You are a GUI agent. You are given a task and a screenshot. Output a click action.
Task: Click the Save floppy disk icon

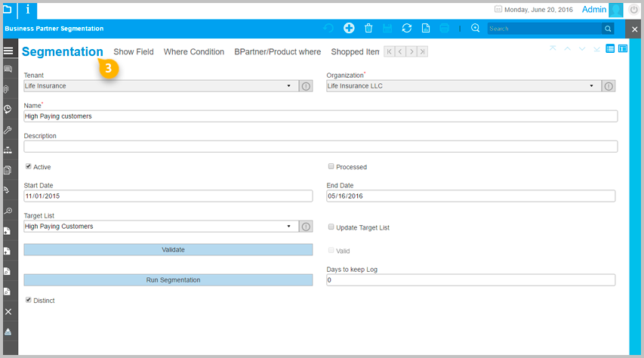click(x=387, y=28)
